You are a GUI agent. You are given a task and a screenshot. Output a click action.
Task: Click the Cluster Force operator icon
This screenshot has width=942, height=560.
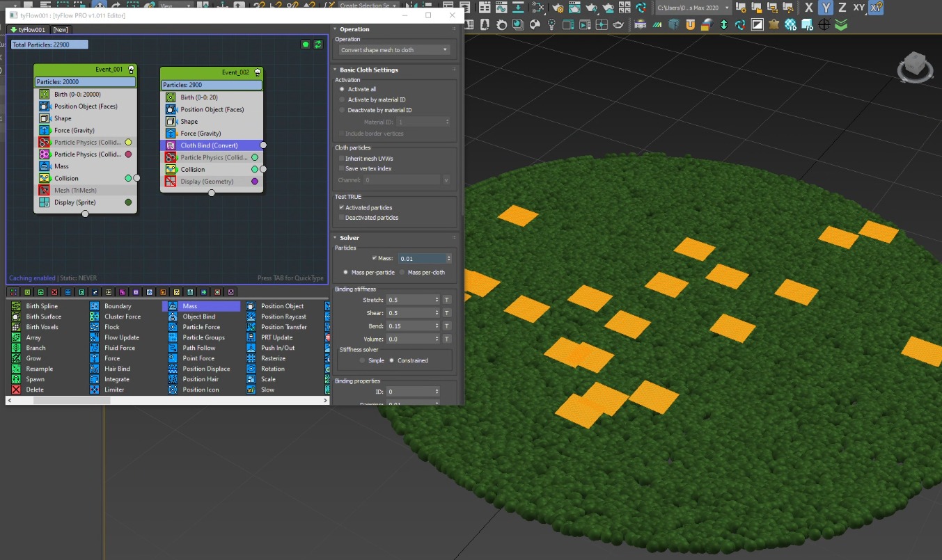click(94, 317)
